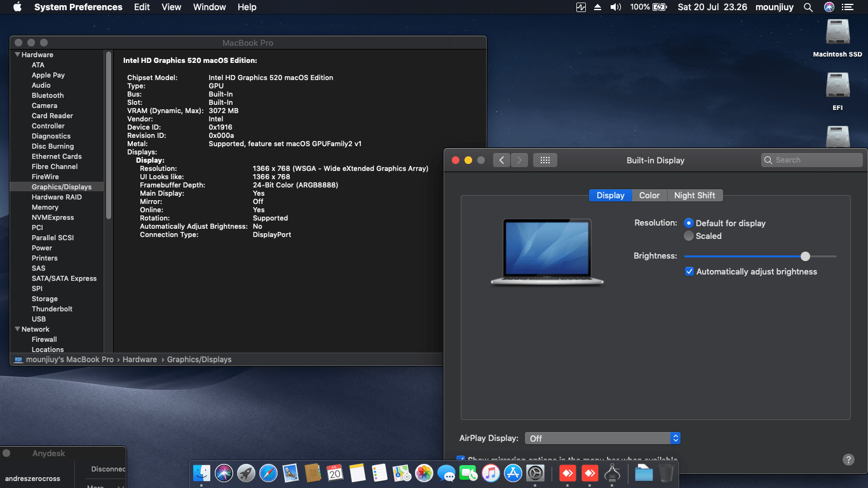868x488 pixels.
Task: Click the battery status in menu bar
Action: point(648,7)
